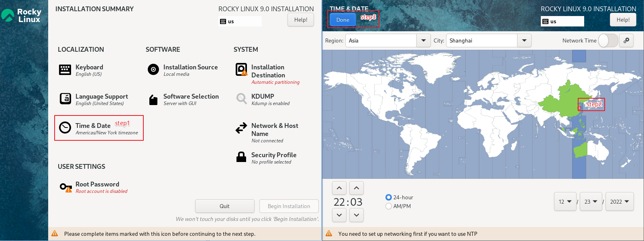Click the Keyboard layout icon
Image resolution: width=644 pixels, height=241 pixels.
(65, 70)
